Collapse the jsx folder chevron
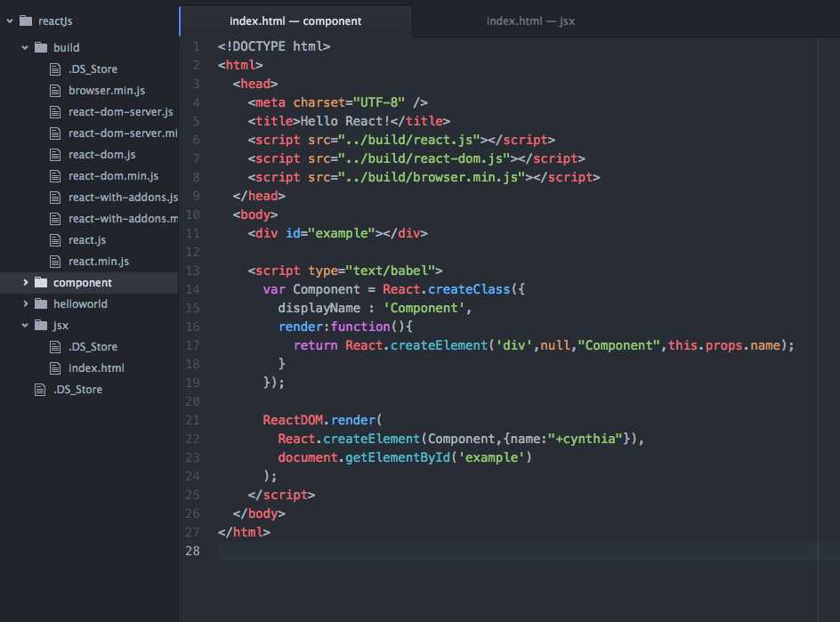The image size is (840, 622). point(25,325)
